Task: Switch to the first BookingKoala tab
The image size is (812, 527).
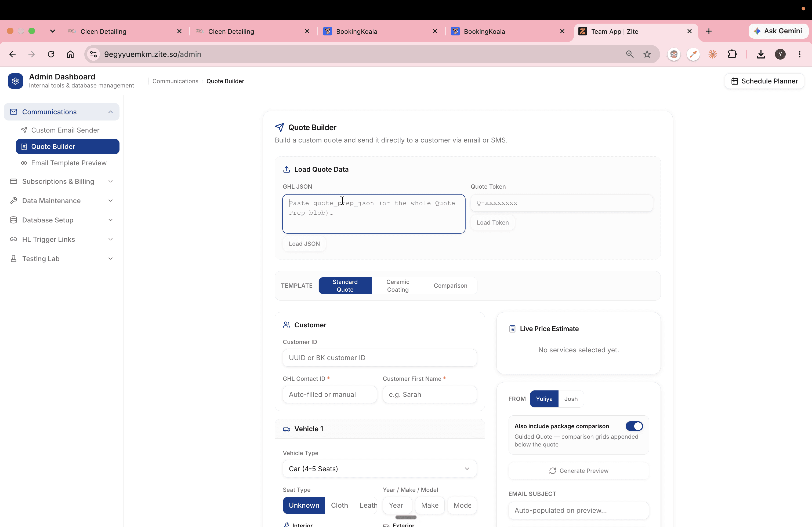Action: [381, 31]
